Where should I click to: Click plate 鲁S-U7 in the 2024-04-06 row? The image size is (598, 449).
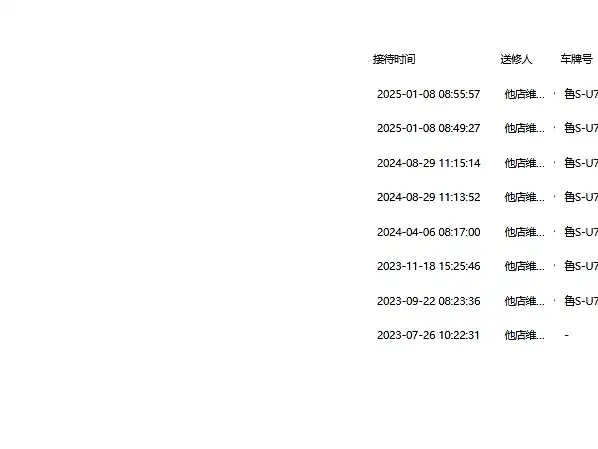click(581, 232)
